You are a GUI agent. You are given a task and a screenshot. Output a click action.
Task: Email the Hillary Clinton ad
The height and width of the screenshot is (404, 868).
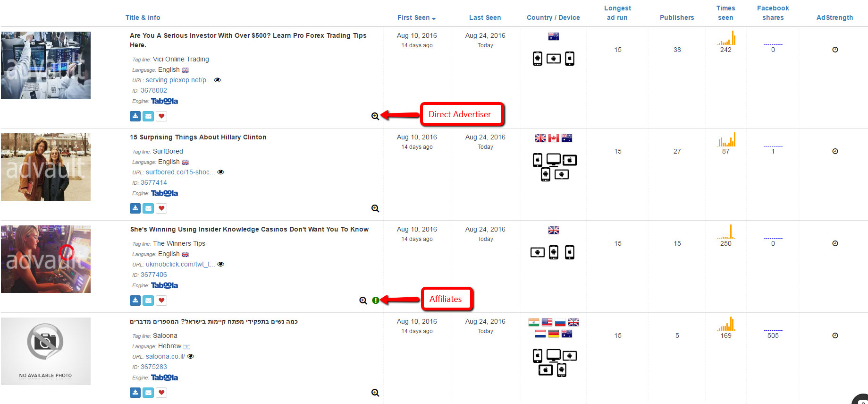coord(148,208)
